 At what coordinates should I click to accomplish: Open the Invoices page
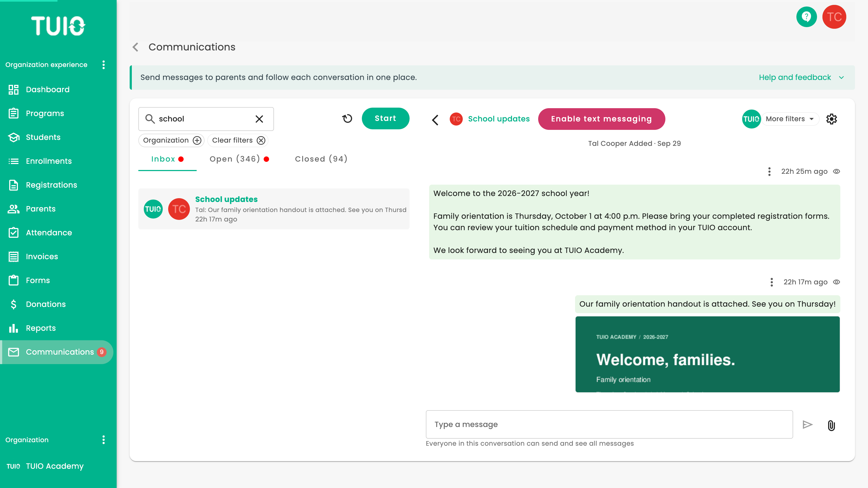click(57, 257)
